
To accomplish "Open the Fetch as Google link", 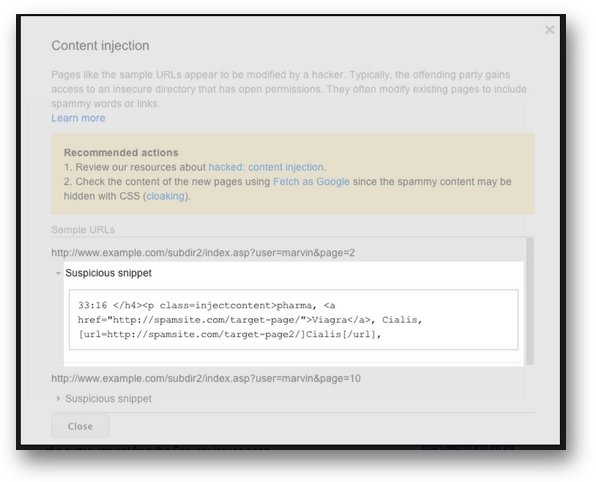I will pos(311,182).
